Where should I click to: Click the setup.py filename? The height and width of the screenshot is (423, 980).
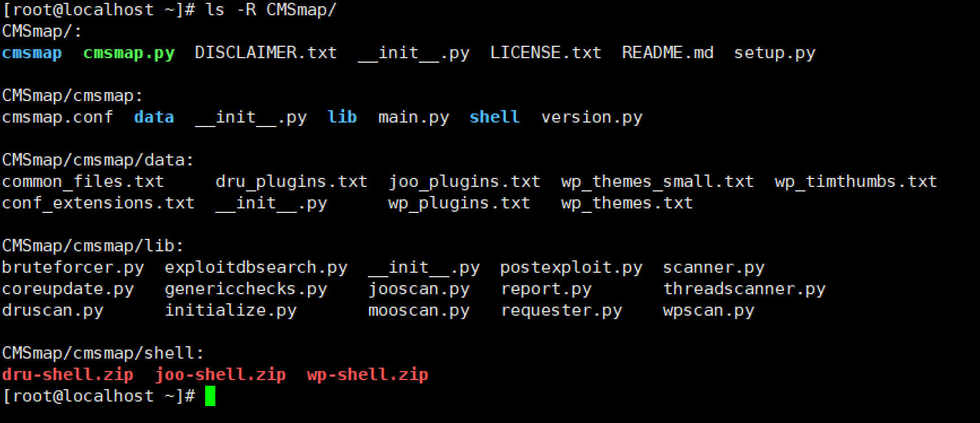pos(774,53)
